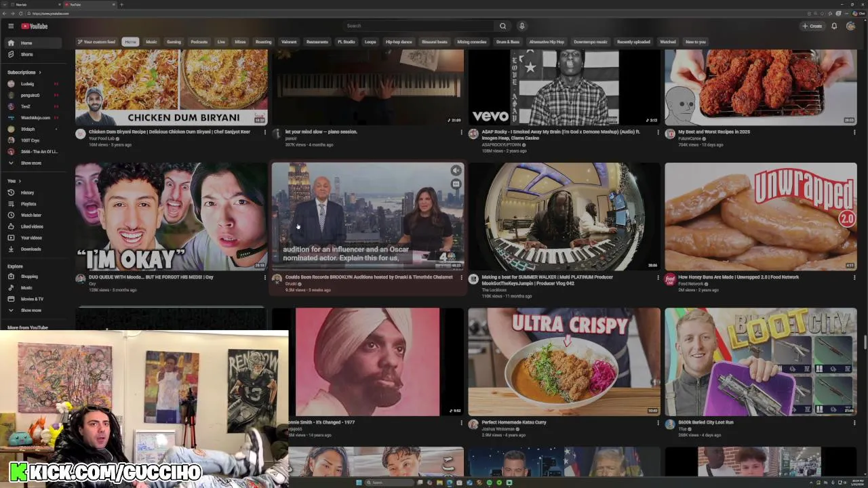Image resolution: width=868 pixels, height=488 pixels.
Task: Open the notifications bell
Action: (x=834, y=26)
